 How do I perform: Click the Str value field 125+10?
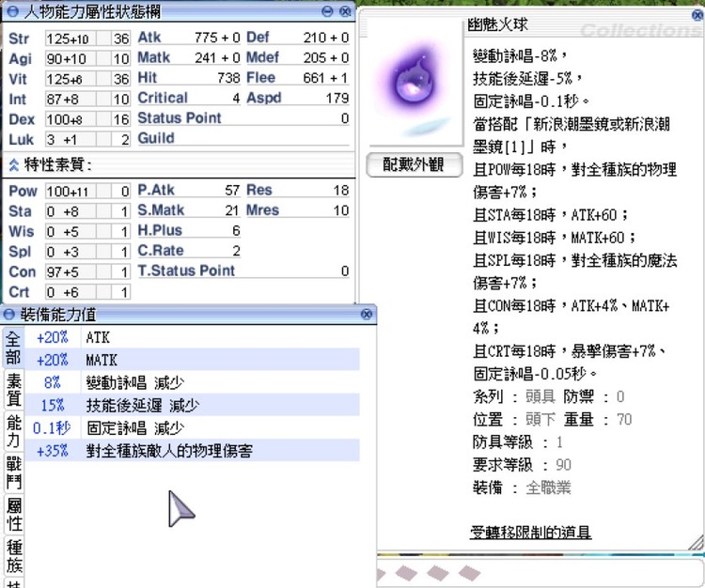70,39
